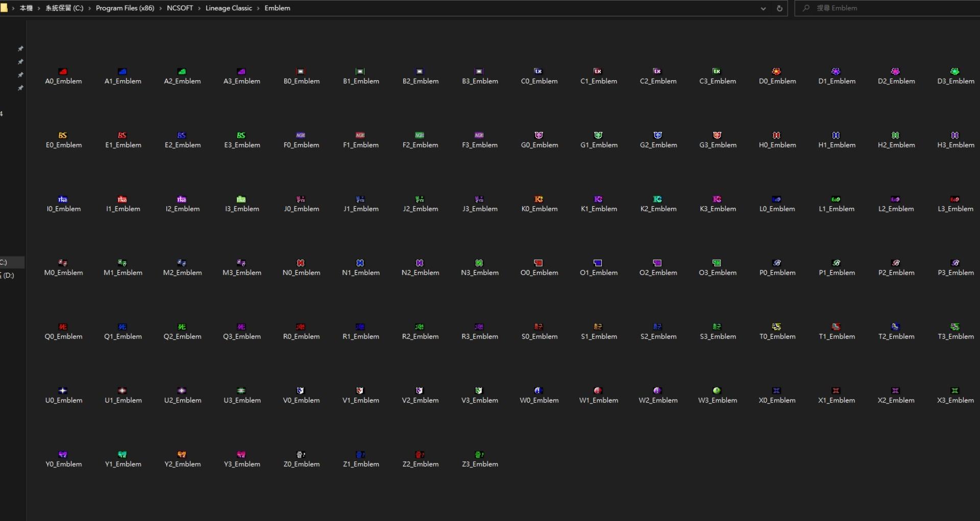This screenshot has height=521, width=980.
Task: Select the D3_Emblem file icon
Action: 955,72
